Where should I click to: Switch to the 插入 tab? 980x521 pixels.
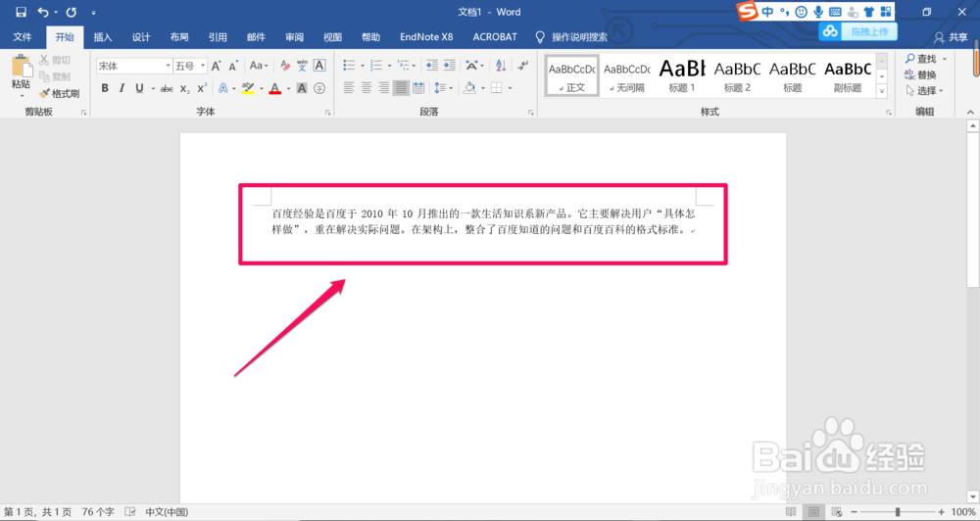pos(103,37)
